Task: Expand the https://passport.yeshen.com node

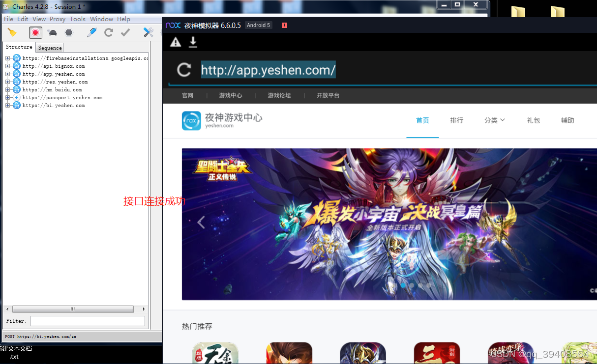Action: pos(8,98)
